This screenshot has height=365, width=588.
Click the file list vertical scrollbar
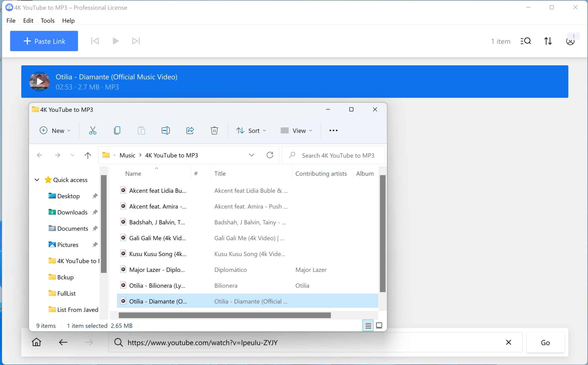pos(383,233)
